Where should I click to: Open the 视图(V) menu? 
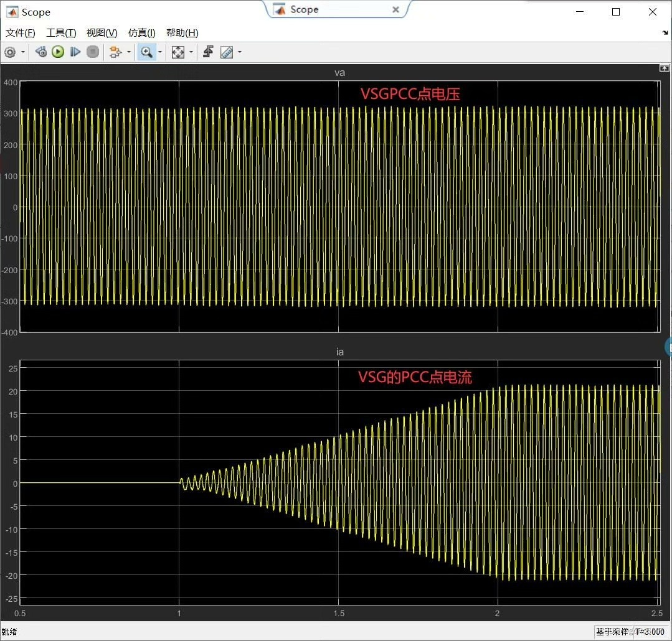[102, 33]
